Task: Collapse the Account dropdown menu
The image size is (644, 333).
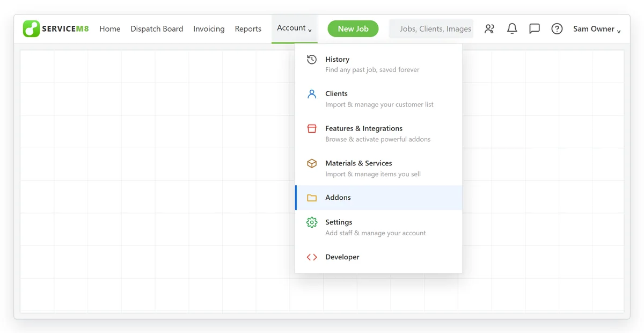Action: 295,28
